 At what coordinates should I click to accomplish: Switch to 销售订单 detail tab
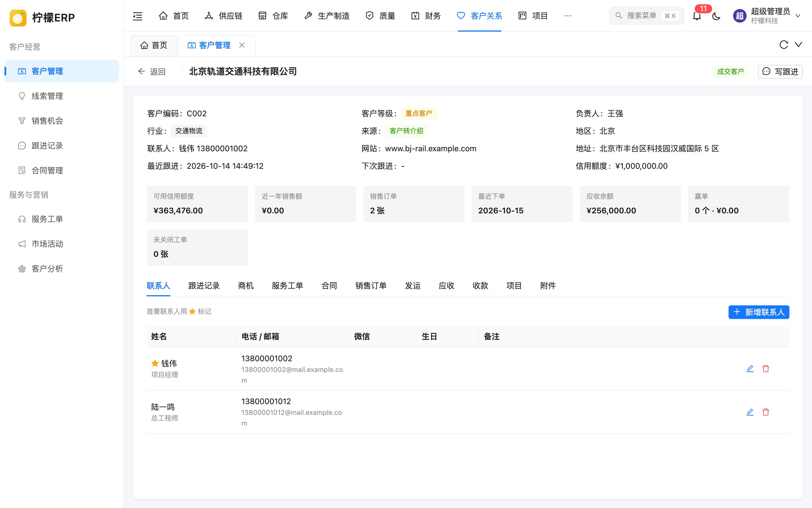tap(371, 286)
